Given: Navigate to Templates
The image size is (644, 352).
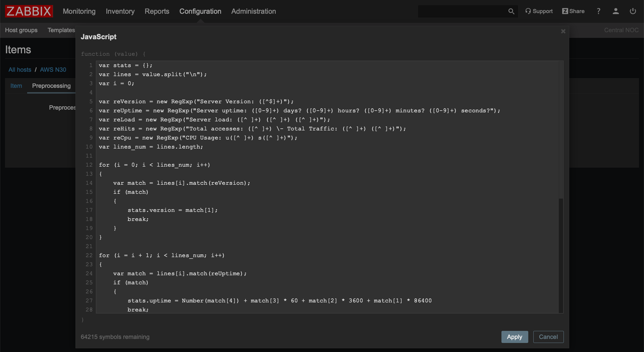Looking at the screenshot, I should pyautogui.click(x=61, y=30).
